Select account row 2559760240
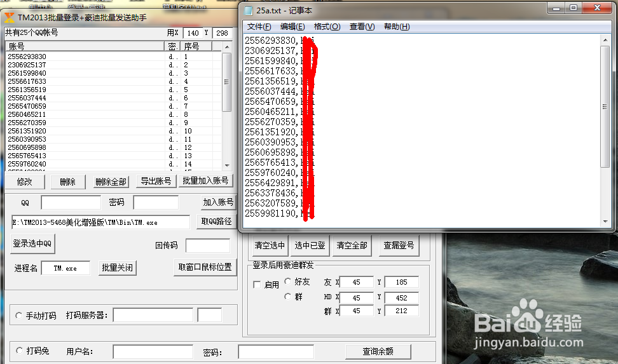The image size is (618, 364). 114,165
